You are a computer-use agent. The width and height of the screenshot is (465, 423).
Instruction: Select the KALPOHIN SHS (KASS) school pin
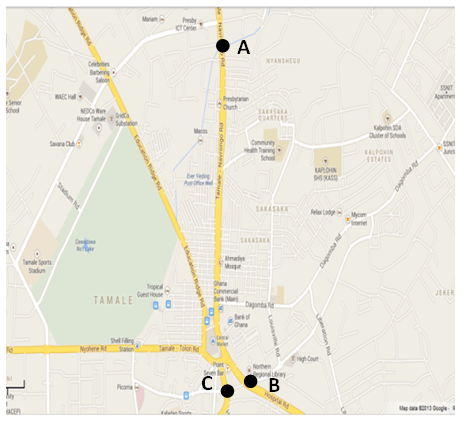325,162
